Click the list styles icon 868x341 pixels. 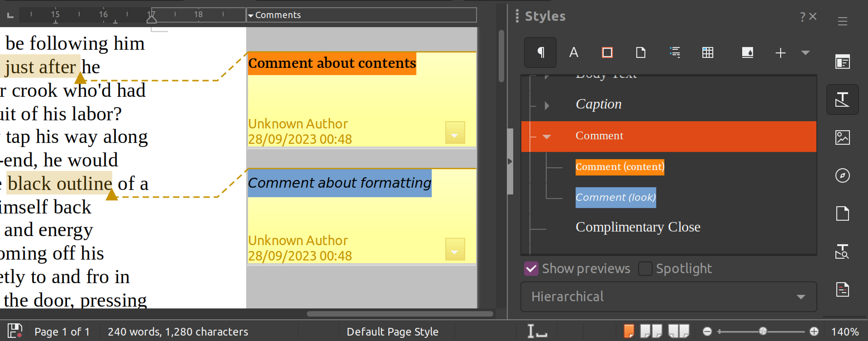coord(674,53)
